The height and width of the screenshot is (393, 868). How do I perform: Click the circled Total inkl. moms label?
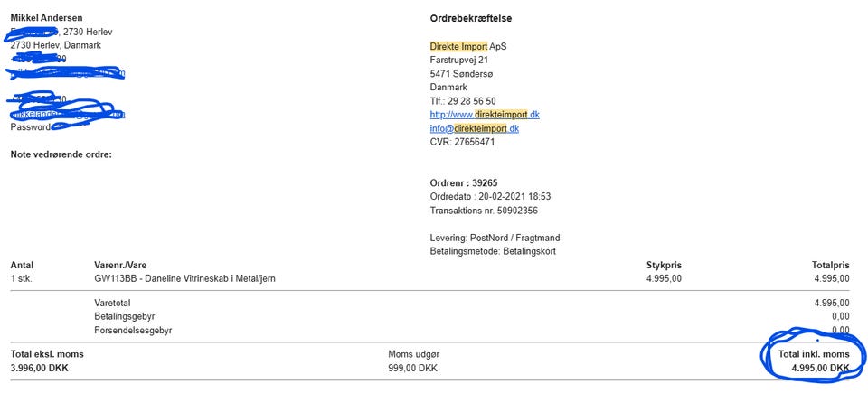pos(814,354)
